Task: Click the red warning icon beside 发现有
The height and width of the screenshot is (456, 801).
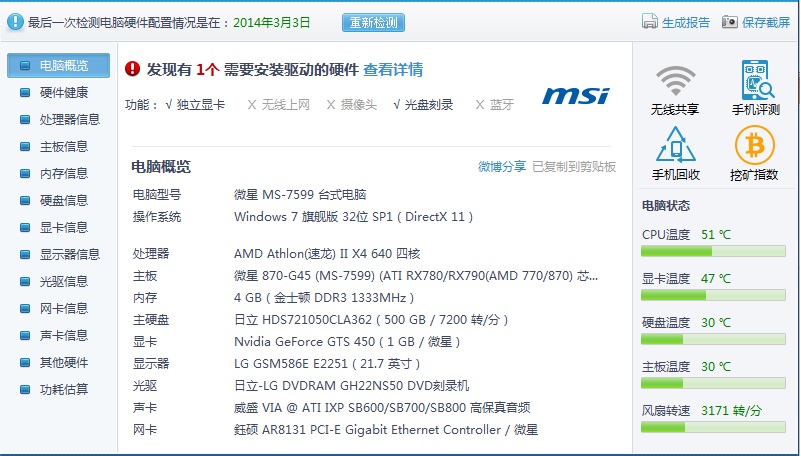Action: [132, 68]
